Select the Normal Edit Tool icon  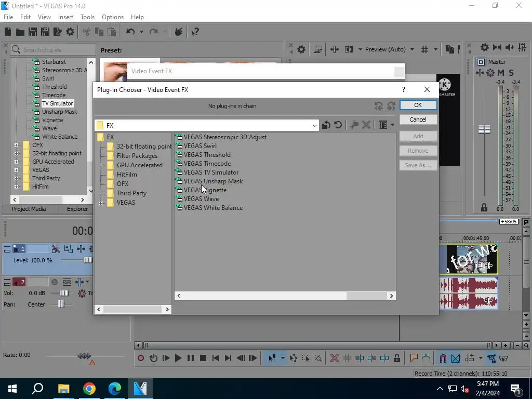[272, 358]
